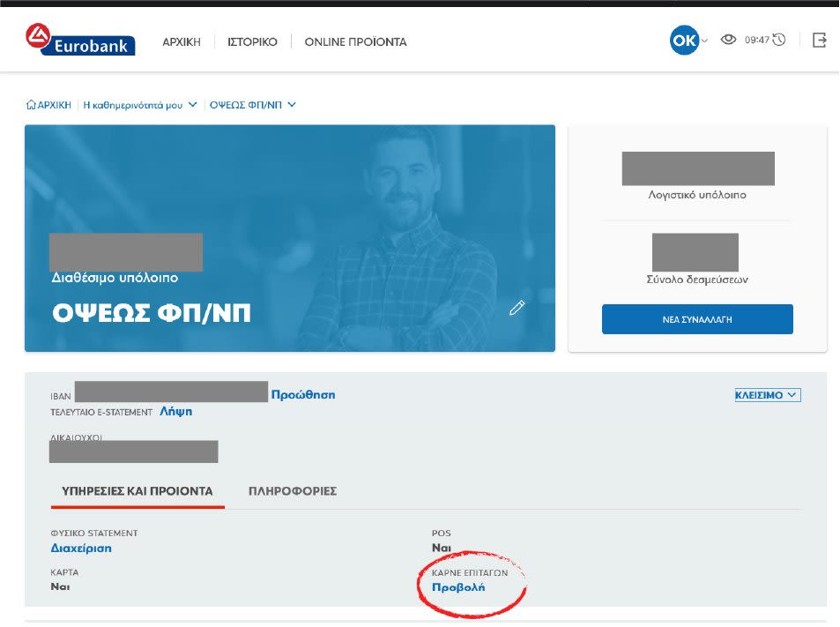Click the Προώθηση link next to IBAN

pyautogui.click(x=303, y=395)
